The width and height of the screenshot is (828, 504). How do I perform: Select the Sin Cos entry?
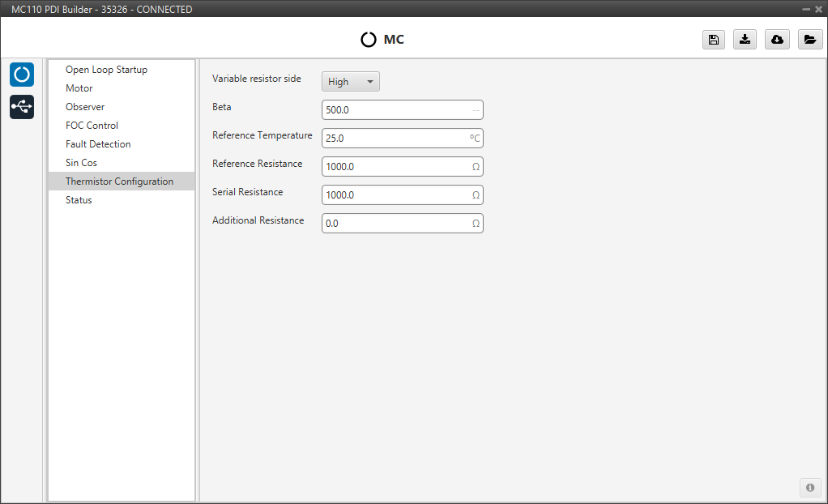81,163
